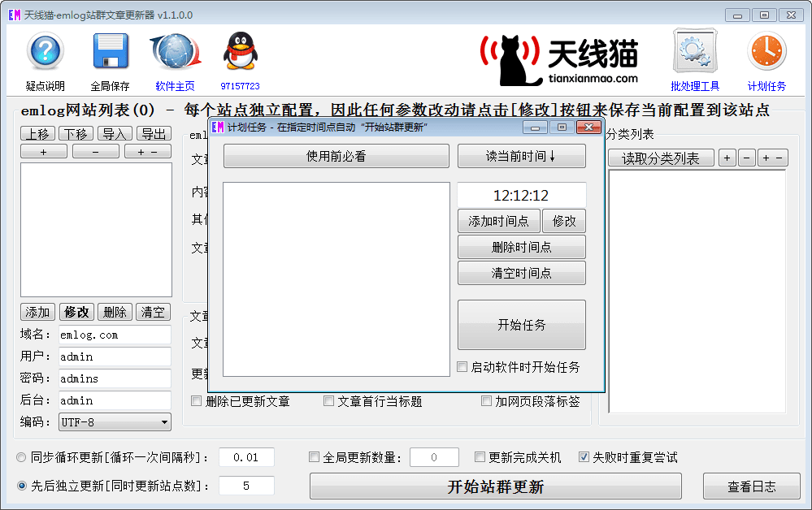
Task: Toggle 更新完成关机 checkbox
Action: [480, 456]
